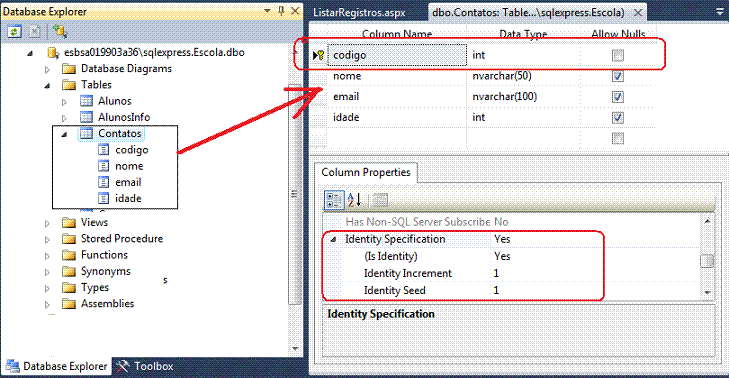Click the Types folder icon
729x378 pixels.
click(69, 288)
